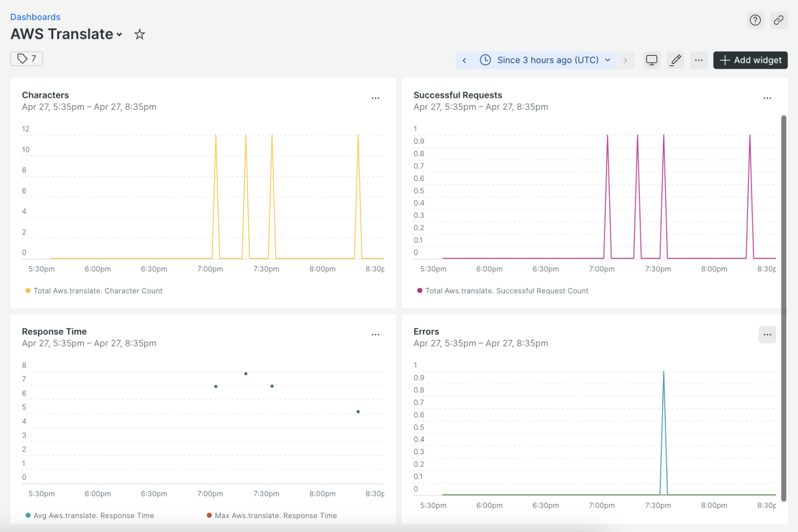
Task: Go to Dashboards breadcrumb link
Action: (x=35, y=17)
